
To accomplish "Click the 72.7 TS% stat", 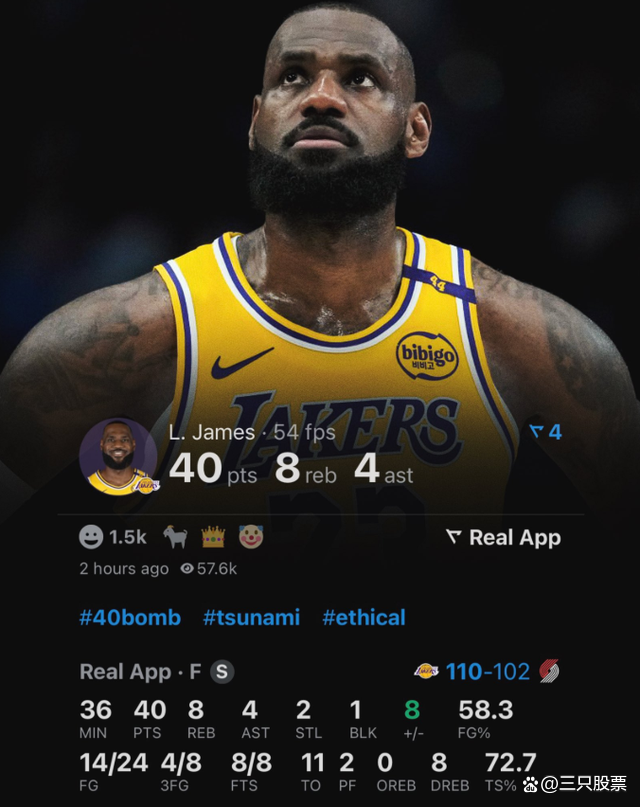I will (510, 771).
